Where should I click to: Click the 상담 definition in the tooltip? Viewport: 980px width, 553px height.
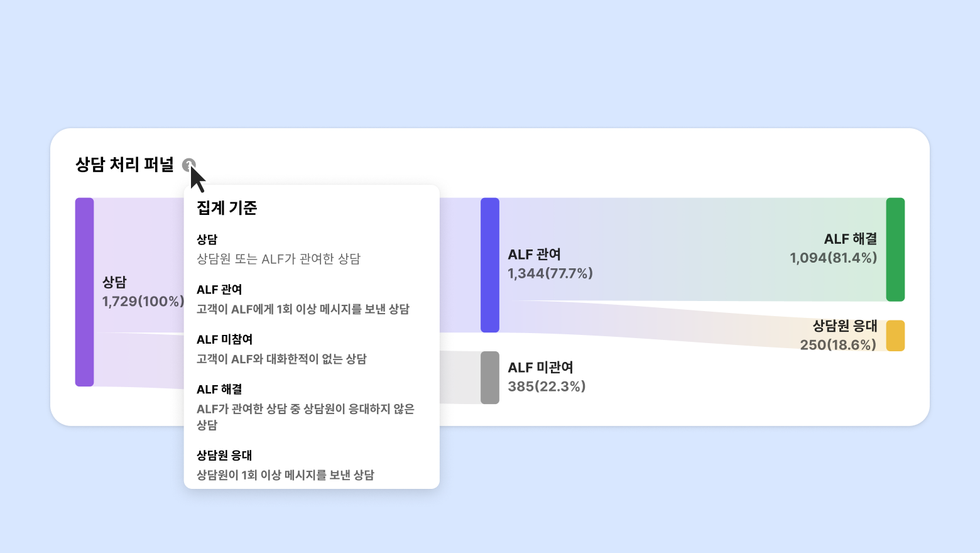tap(278, 249)
